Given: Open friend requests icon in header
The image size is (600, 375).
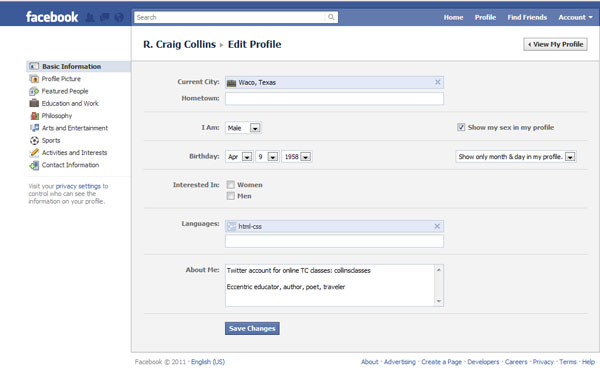Looking at the screenshot, I should coord(90,17).
